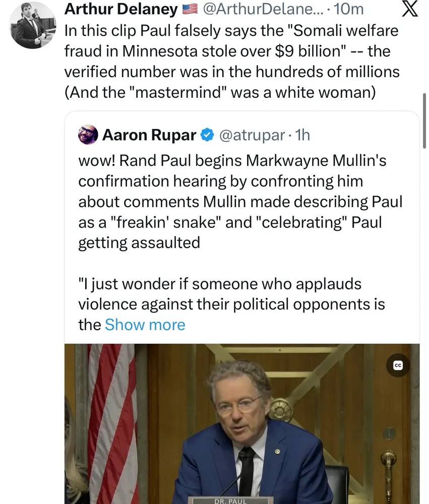429x504 pixels.
Task: Toggle closed captions CC on the video
Action: [x=398, y=366]
